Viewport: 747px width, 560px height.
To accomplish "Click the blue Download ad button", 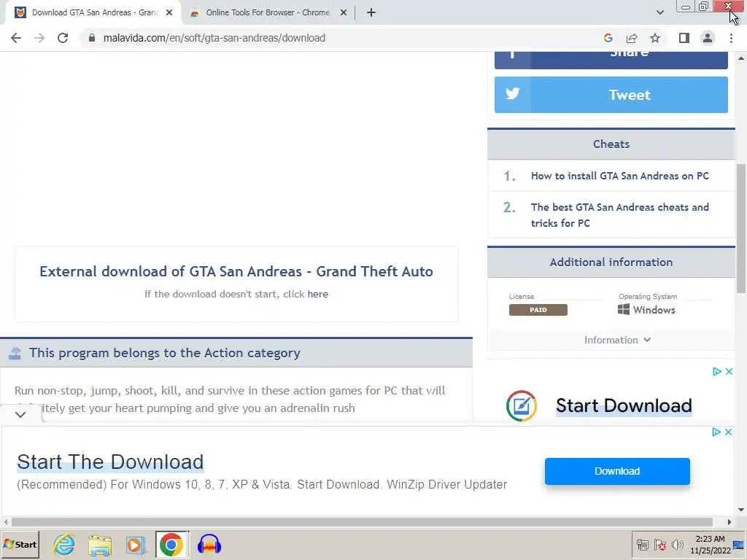I will (617, 472).
